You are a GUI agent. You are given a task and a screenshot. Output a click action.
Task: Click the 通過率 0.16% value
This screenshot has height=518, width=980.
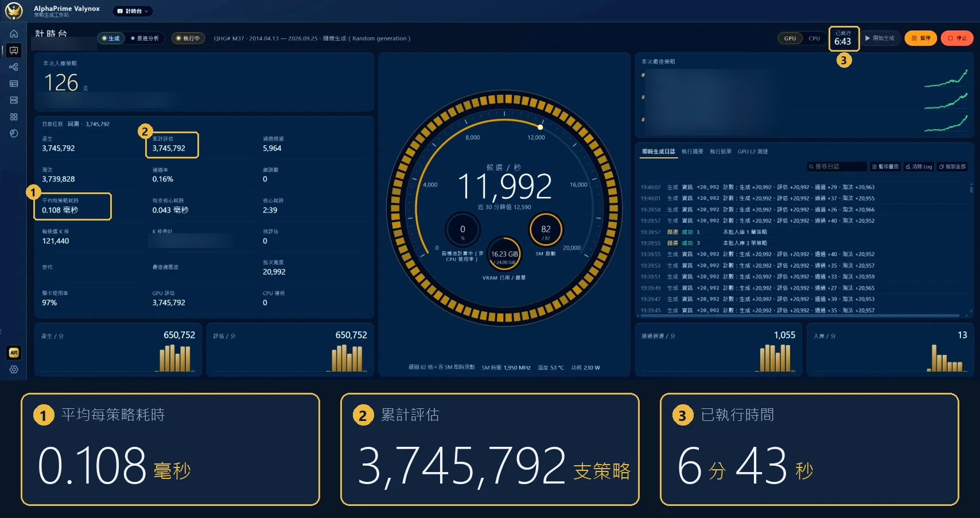click(163, 179)
